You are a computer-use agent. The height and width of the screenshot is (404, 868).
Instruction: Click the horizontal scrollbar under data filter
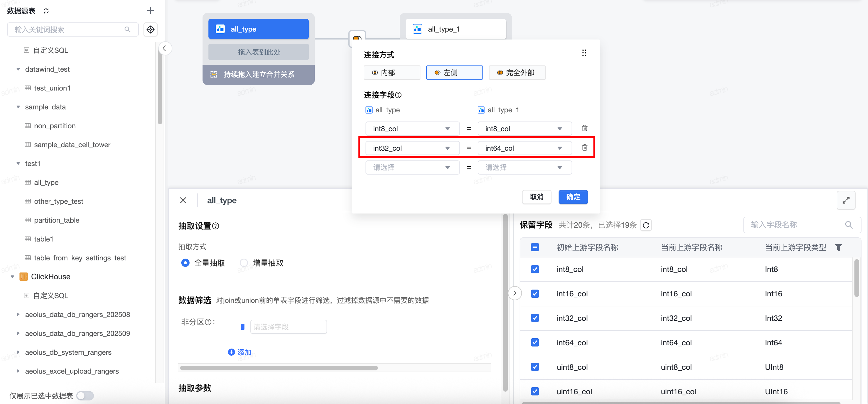tap(279, 368)
